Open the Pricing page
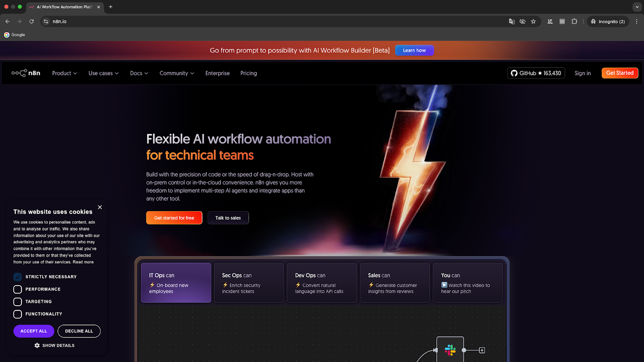Image resolution: width=644 pixels, height=362 pixels. tap(248, 73)
